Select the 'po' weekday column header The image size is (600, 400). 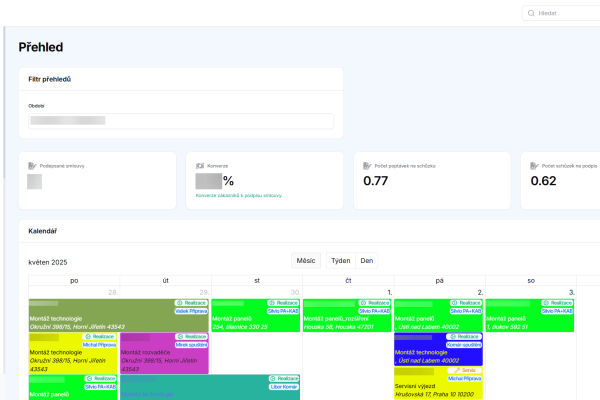pyautogui.click(x=74, y=281)
